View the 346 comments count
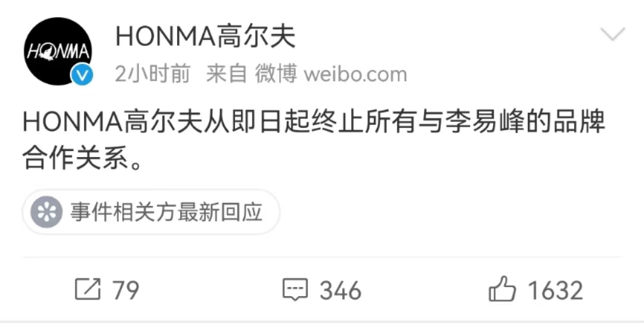644x323 pixels. coord(340,290)
